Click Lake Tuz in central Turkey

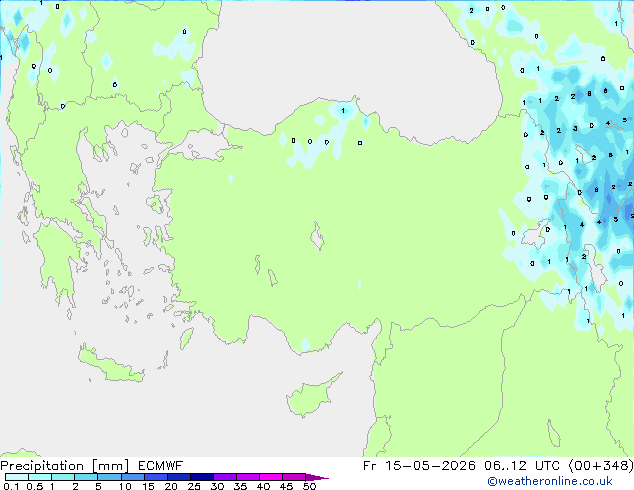317,236
